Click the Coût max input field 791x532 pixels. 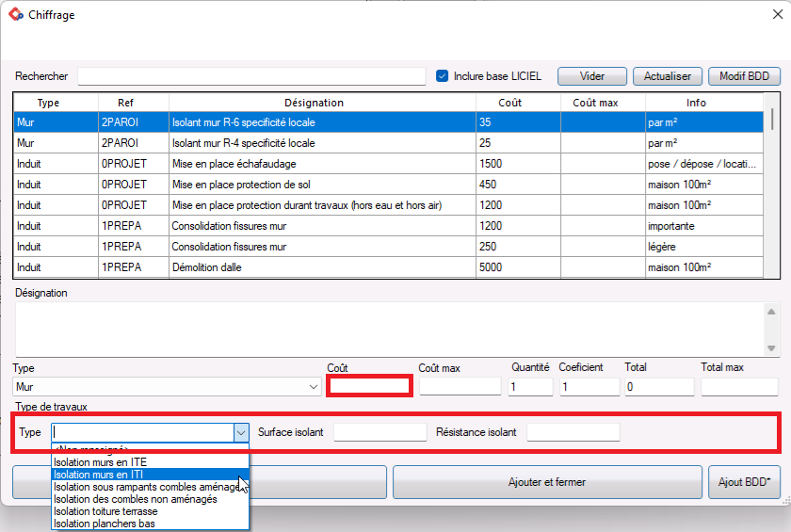pyautogui.click(x=460, y=386)
